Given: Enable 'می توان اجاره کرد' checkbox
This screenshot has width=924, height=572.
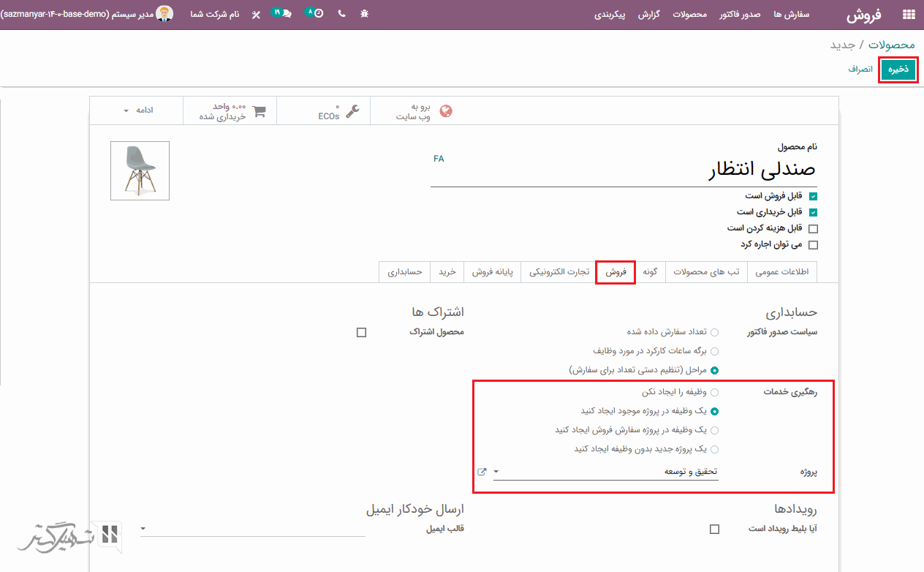Looking at the screenshot, I should click(x=813, y=245).
